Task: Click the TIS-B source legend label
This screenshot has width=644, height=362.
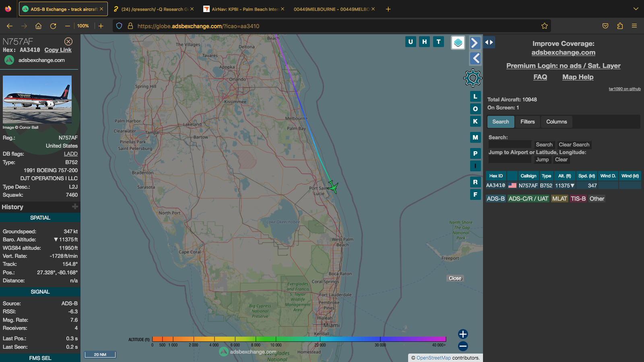Action: tap(578, 199)
